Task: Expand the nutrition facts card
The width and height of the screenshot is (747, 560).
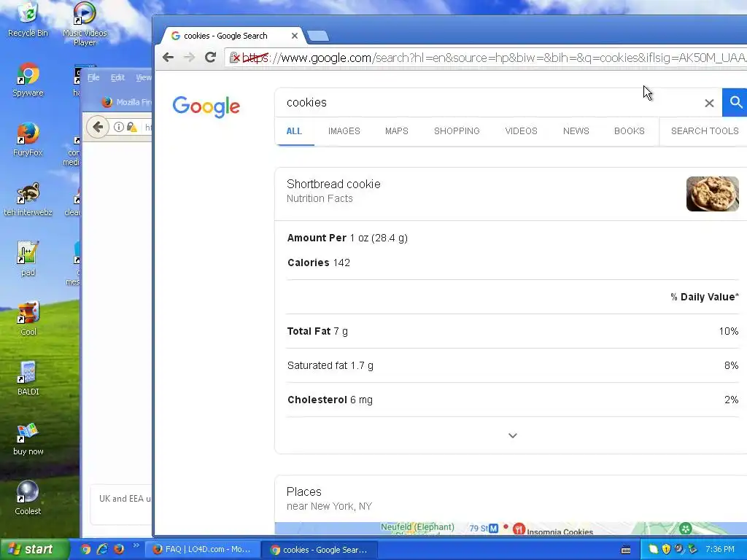Action: pos(513,436)
